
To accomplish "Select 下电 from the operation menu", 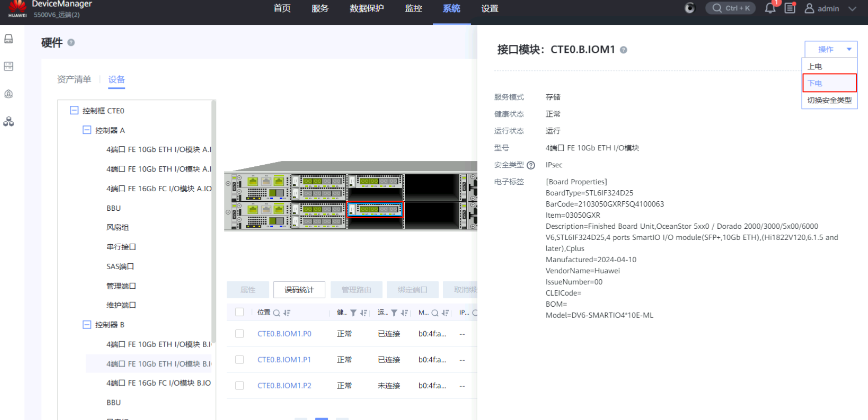I will tap(830, 83).
